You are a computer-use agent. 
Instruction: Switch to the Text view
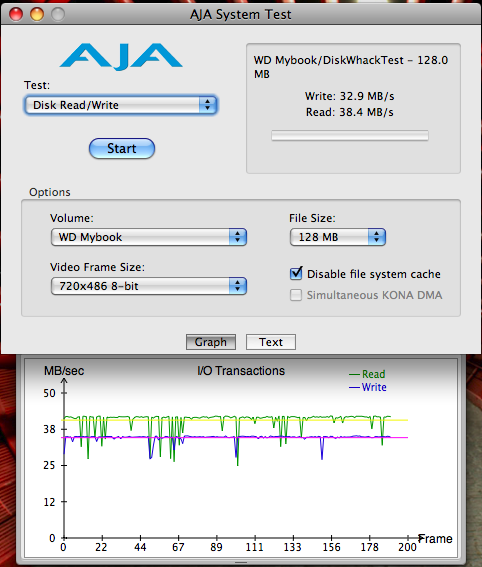(271, 342)
